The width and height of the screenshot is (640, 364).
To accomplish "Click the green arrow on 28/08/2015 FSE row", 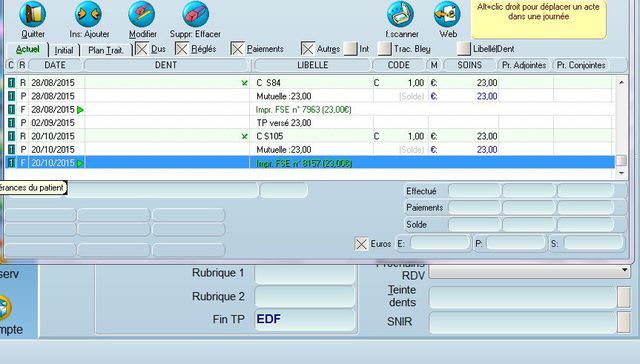I will (80, 110).
